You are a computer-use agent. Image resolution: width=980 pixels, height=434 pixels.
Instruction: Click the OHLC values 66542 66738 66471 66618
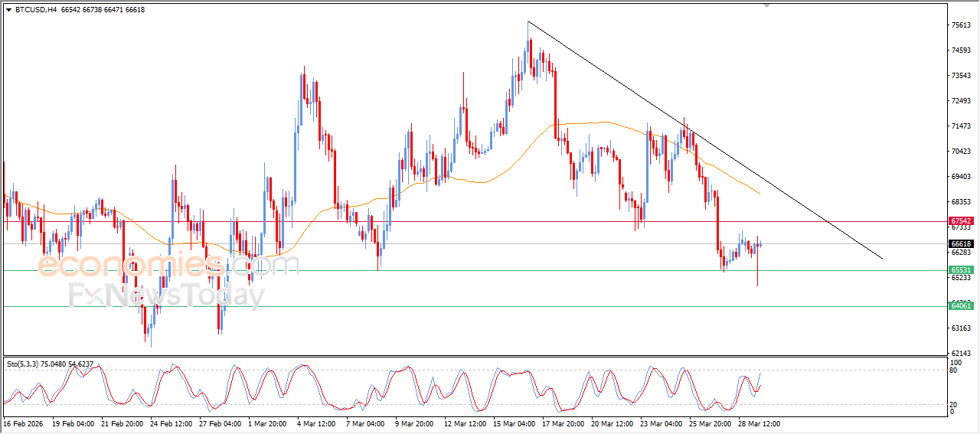tap(102, 10)
